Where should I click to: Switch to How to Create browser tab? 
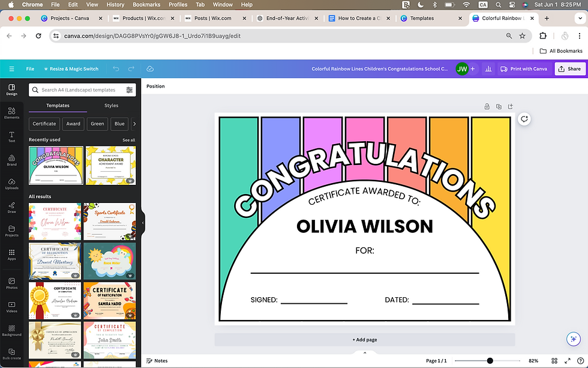point(359,18)
